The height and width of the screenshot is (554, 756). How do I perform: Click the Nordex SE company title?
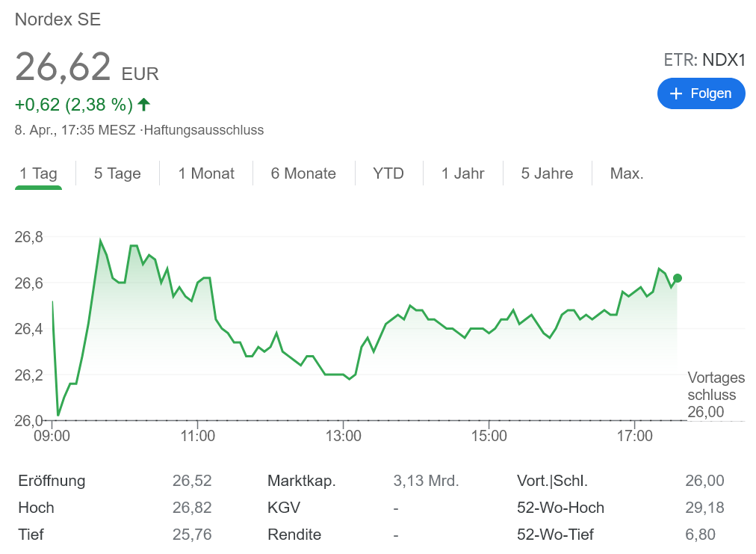pyautogui.click(x=58, y=20)
